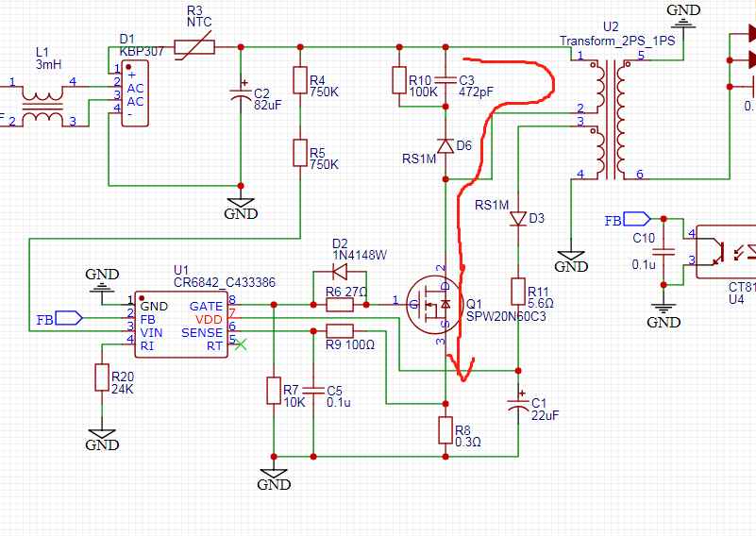
Task: Click the '100K' value label
Action: pos(423,92)
